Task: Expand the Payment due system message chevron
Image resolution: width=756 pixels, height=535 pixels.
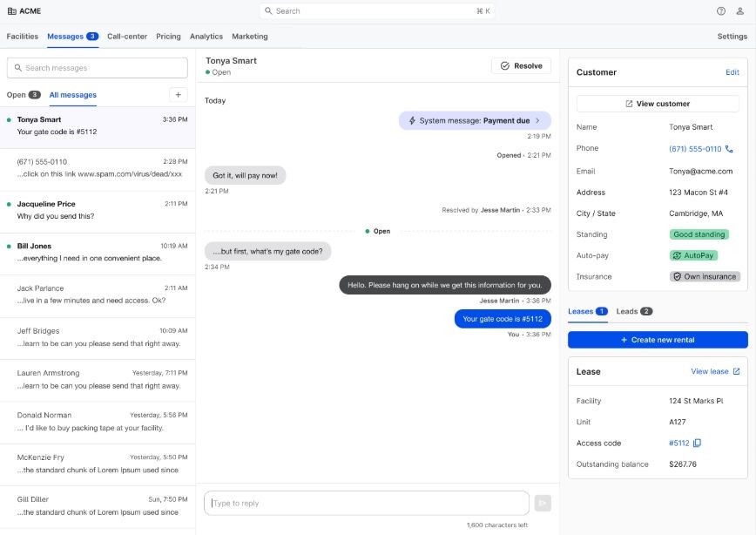Action: [x=537, y=120]
